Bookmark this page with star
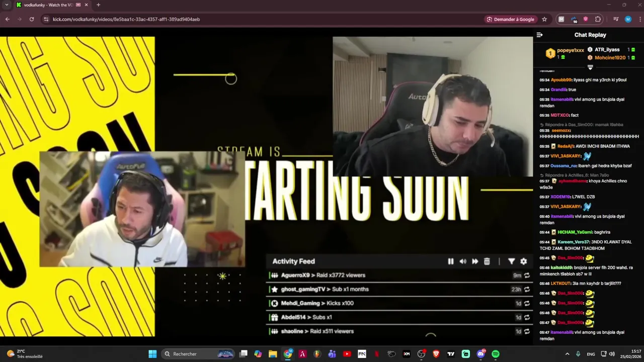Viewport: 644px width, 362px height. click(x=544, y=19)
